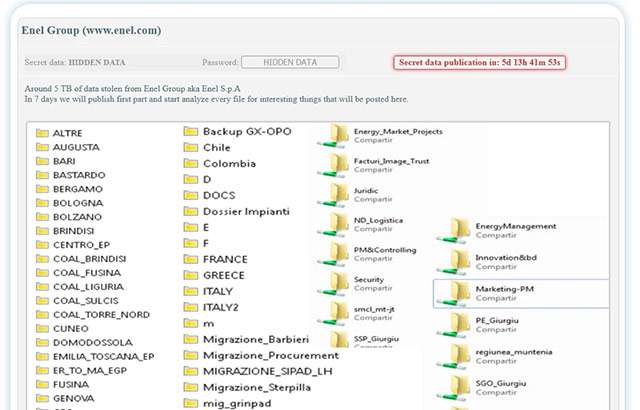This screenshot has width=640, height=410.
Task: Click the CUNEO folder name
Action: click(x=71, y=328)
